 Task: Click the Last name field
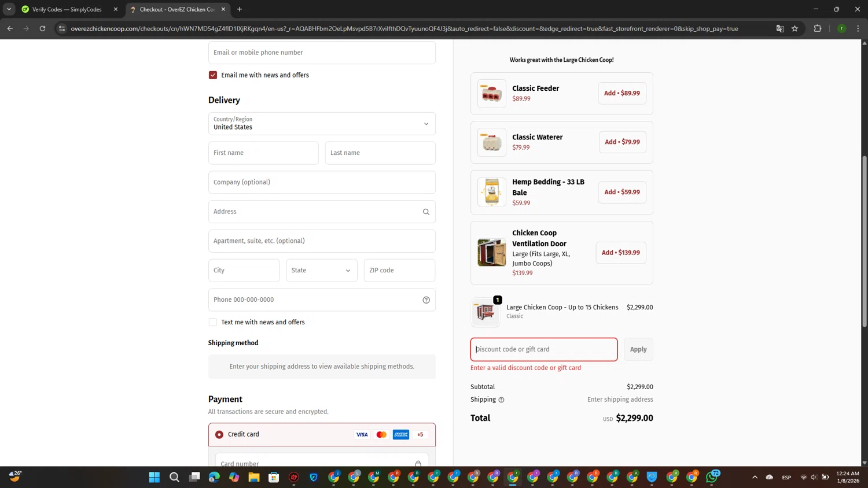click(380, 153)
